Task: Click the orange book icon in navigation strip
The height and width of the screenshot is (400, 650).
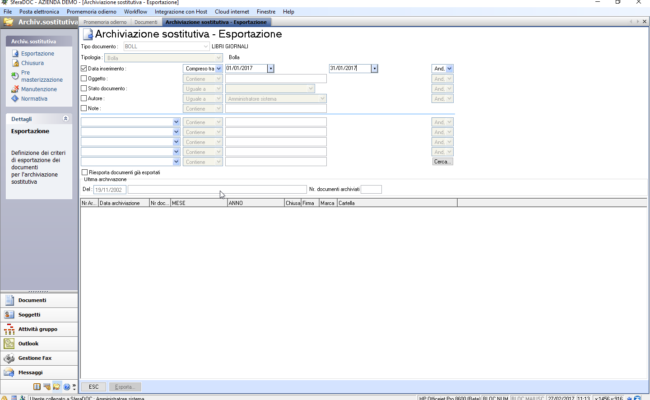Action: [x=37, y=387]
